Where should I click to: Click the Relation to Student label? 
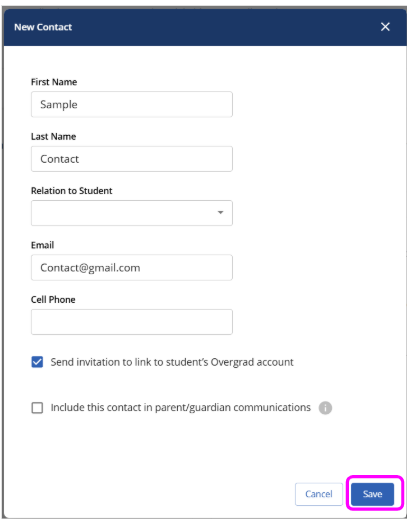[x=72, y=191]
